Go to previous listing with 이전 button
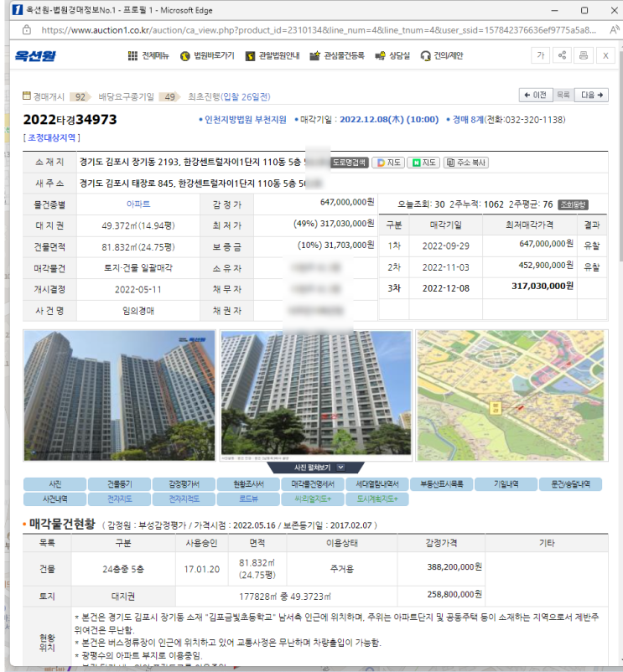The width and height of the screenshot is (623, 672). point(536,96)
